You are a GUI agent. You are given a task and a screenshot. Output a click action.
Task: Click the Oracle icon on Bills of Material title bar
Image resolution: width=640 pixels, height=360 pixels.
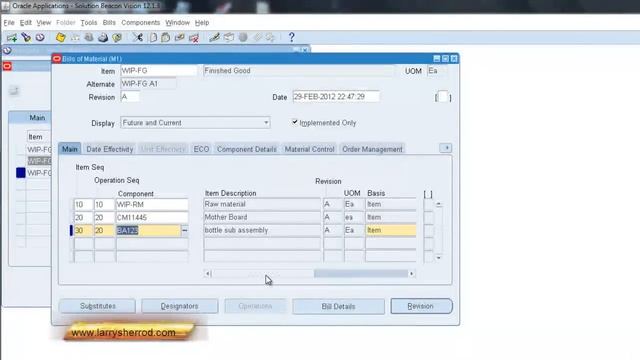pyautogui.click(x=57, y=59)
